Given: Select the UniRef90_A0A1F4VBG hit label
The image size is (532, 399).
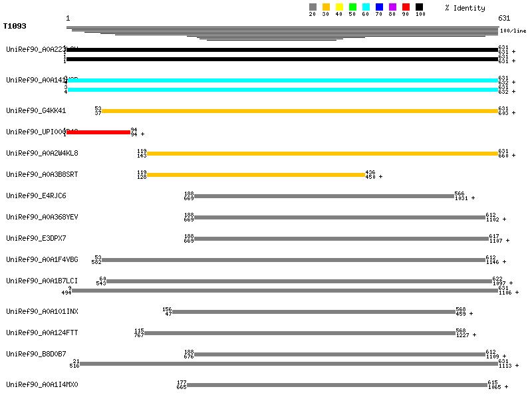Looking at the screenshot, I should click(x=42, y=259).
